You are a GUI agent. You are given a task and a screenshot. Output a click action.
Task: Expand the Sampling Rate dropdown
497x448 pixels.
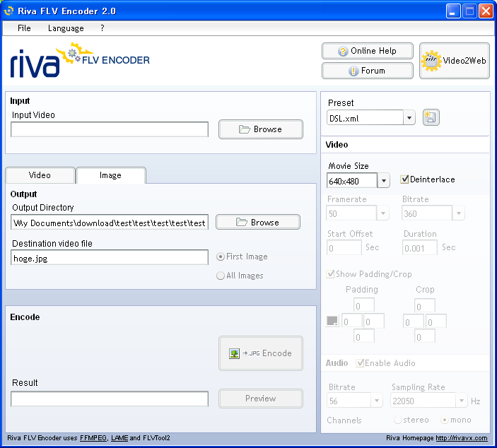point(462,401)
